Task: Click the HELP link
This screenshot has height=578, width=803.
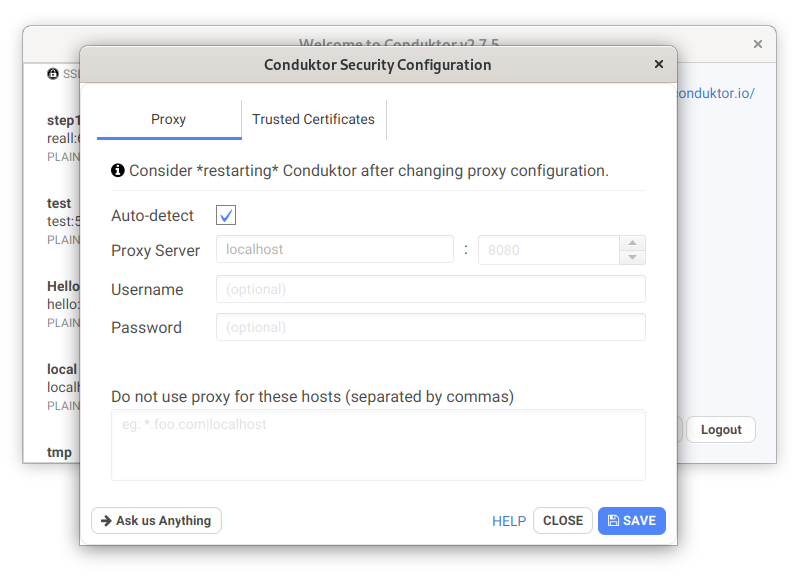Action: tap(509, 521)
